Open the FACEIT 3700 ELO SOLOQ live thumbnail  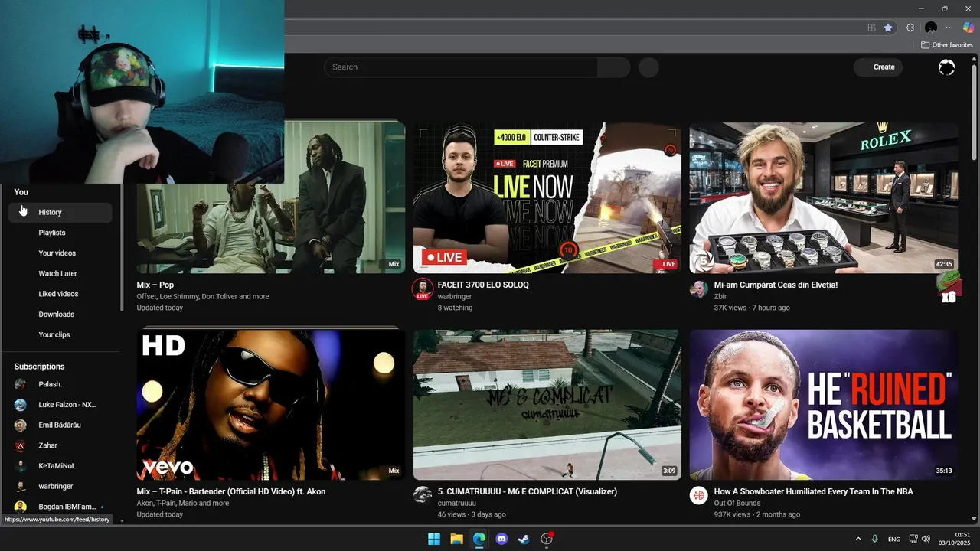547,197
